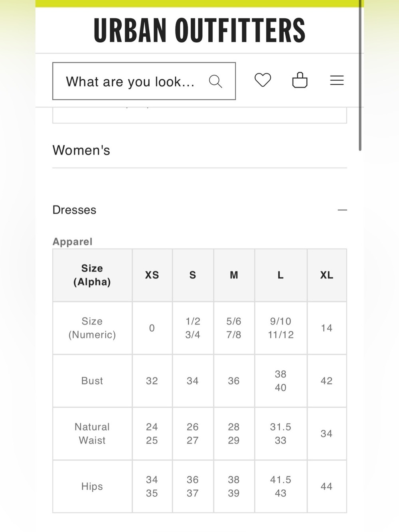Screen dimensions: 399x532
Task: Click the 1/2 3/4 numeric size cell
Action: tap(193, 328)
